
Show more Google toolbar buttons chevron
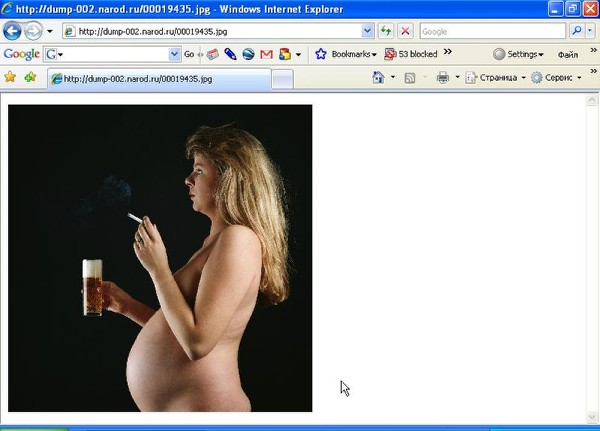[x=448, y=51]
